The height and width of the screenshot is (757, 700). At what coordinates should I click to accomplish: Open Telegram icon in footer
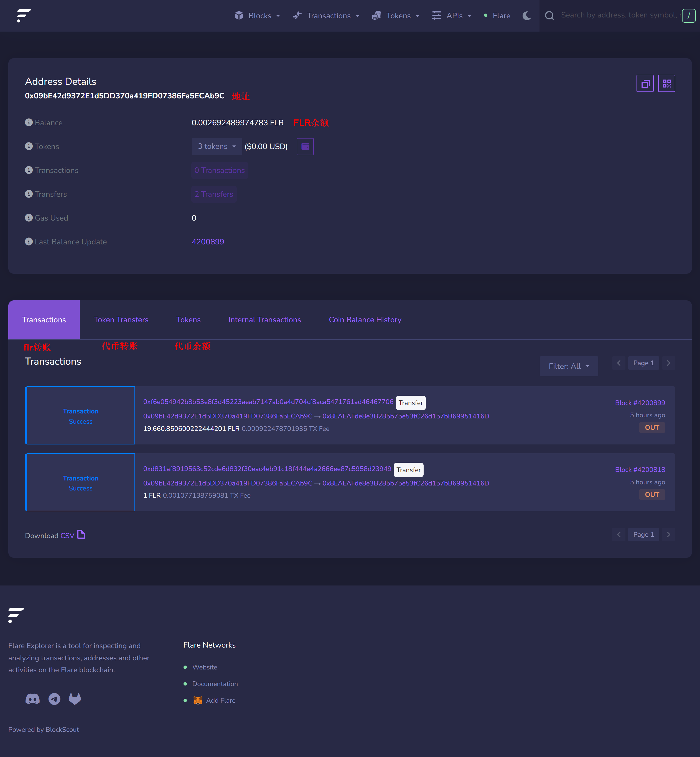click(54, 699)
